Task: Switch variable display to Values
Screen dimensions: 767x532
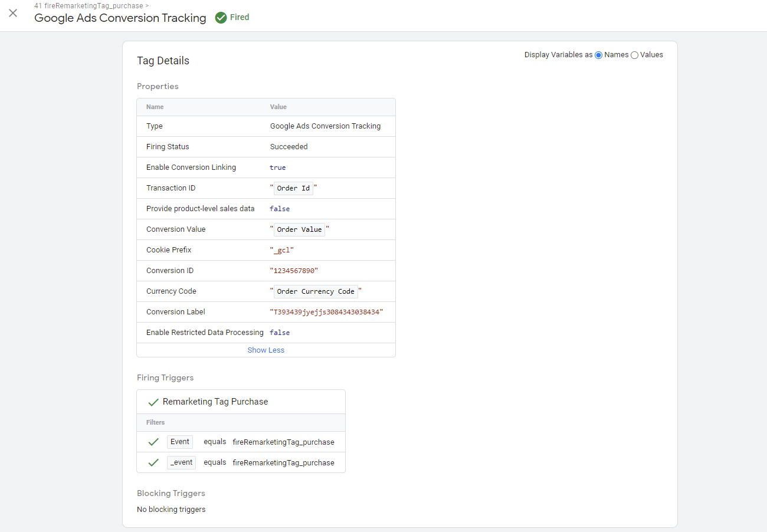Action: tap(634, 54)
